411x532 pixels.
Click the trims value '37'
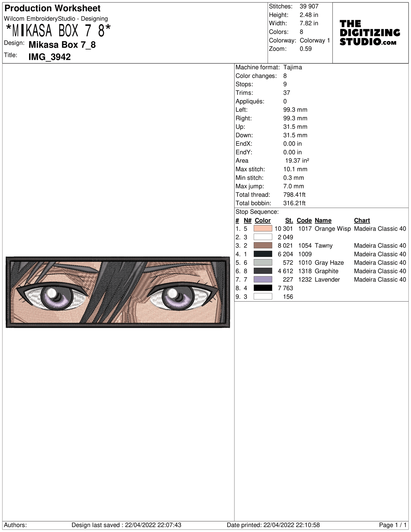[287, 93]
